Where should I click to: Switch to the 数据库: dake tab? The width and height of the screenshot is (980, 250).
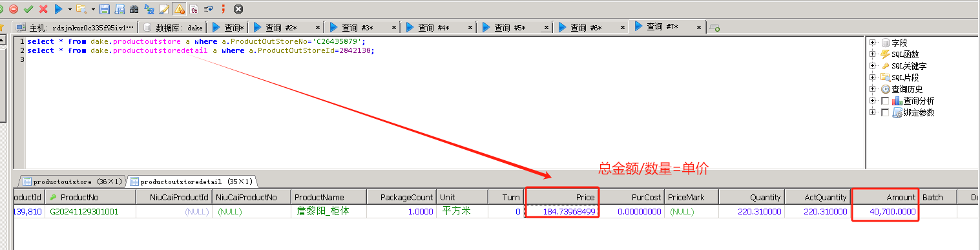coord(172,28)
